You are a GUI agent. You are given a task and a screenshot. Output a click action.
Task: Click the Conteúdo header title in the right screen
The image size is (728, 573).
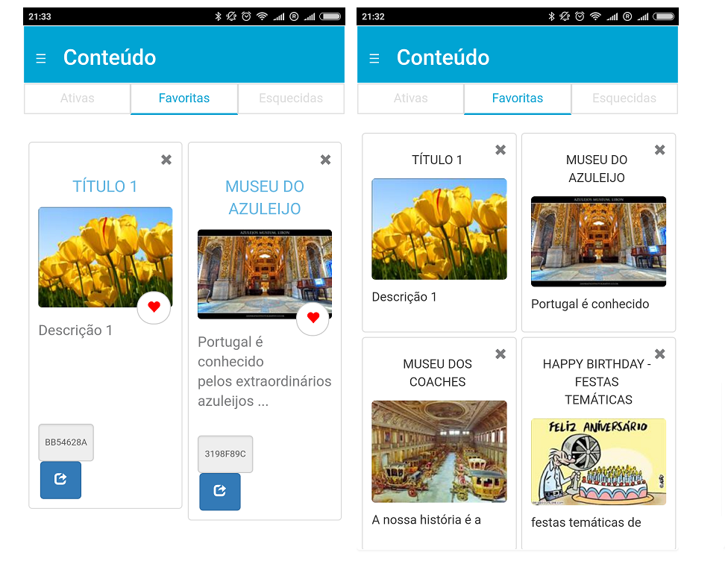443,57
